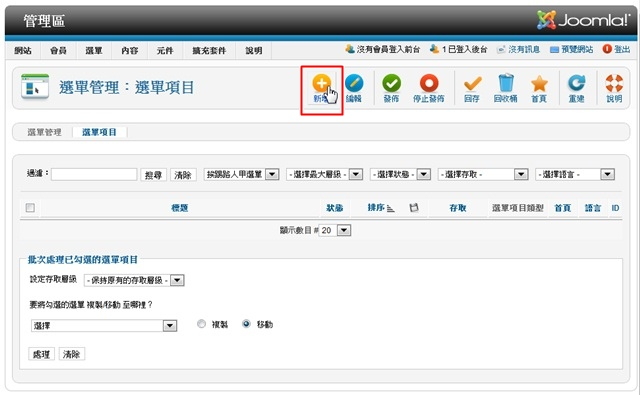Click the no messages (沒有訊息) icon
640x395 pixels.
pos(501,49)
